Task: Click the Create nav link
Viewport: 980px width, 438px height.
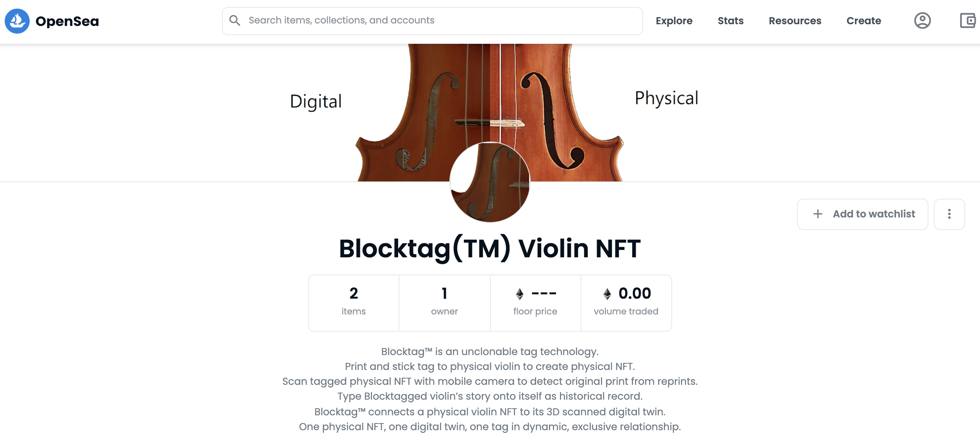Action: pos(864,21)
